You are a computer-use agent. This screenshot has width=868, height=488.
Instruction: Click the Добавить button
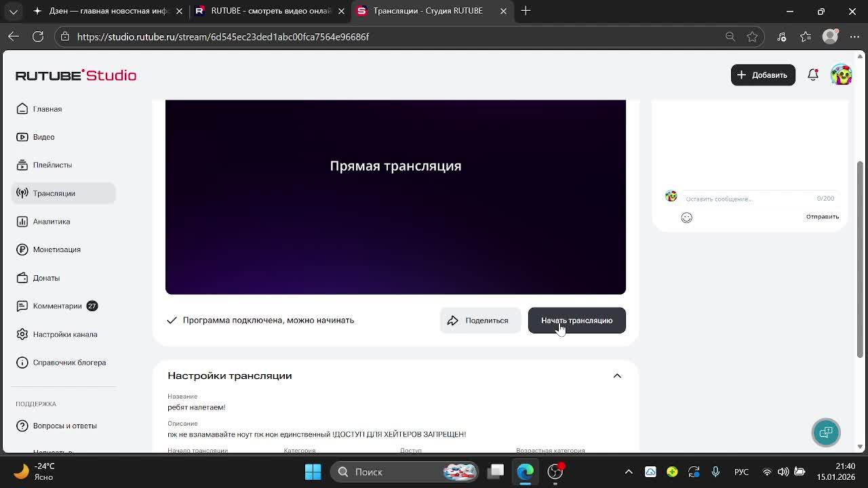pos(763,75)
